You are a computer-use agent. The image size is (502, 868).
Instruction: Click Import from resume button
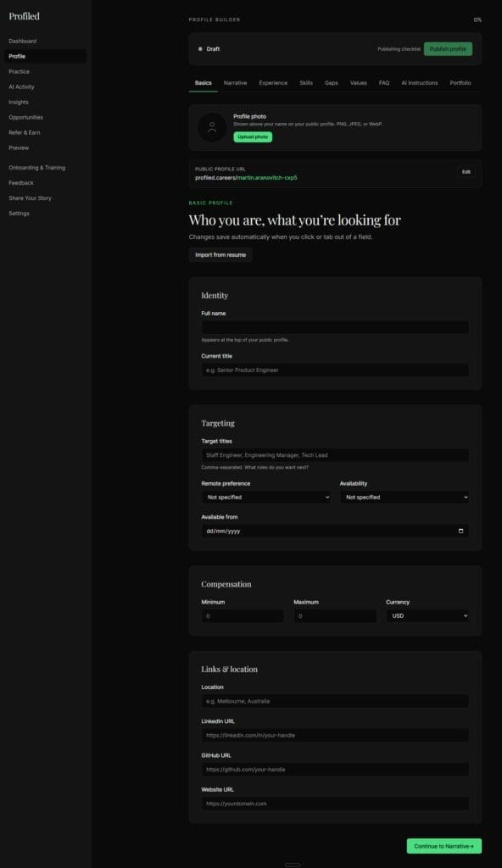[x=220, y=254]
